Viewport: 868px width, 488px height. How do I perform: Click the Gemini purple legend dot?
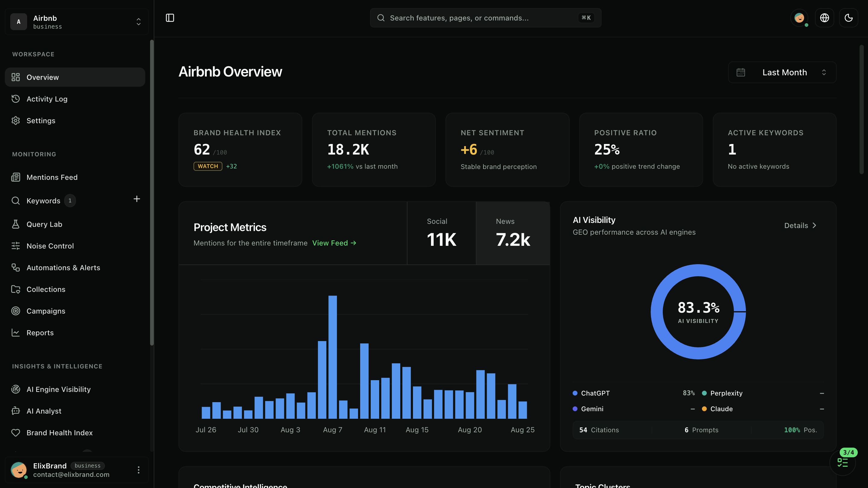point(575,409)
